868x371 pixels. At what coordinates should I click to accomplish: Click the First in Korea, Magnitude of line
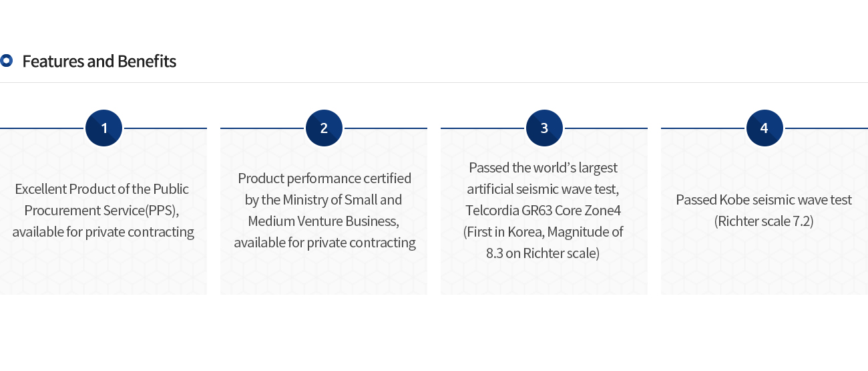click(544, 232)
